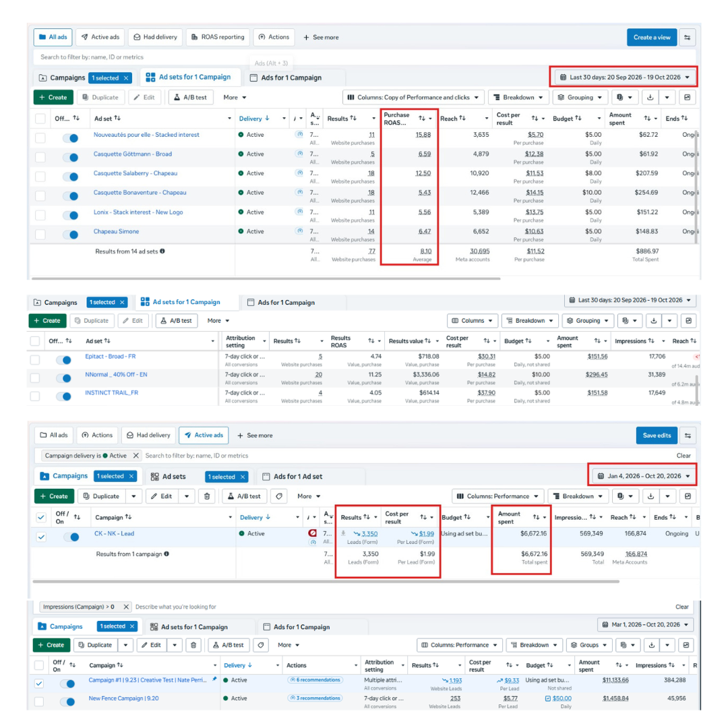Screen dimensions: 728x728
Task: Click download icon in Columns: Performance toolbar near Save edits
Action: pos(651,496)
